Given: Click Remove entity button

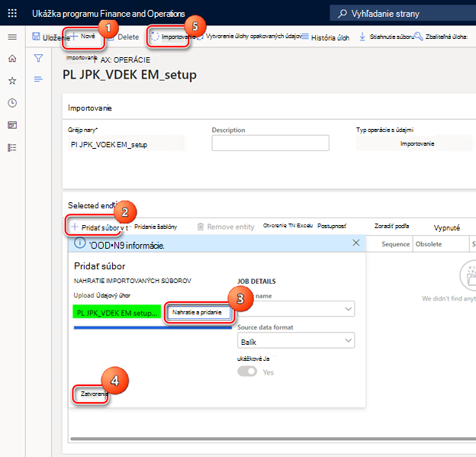Looking at the screenshot, I should coord(226,227).
